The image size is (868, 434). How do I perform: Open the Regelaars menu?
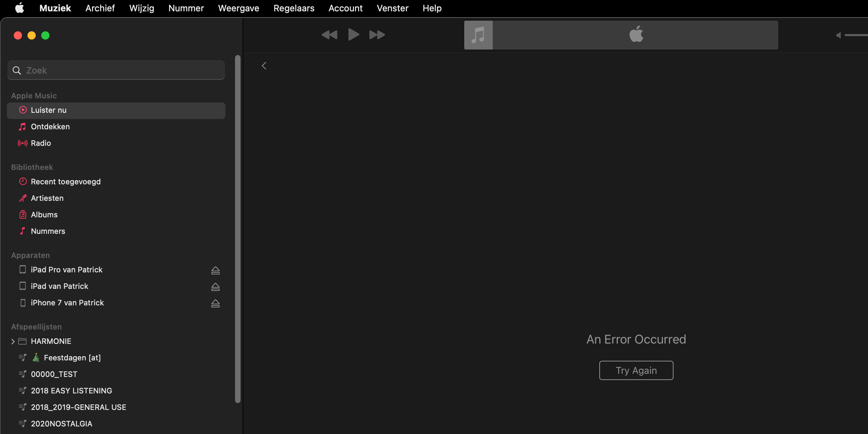tap(294, 8)
